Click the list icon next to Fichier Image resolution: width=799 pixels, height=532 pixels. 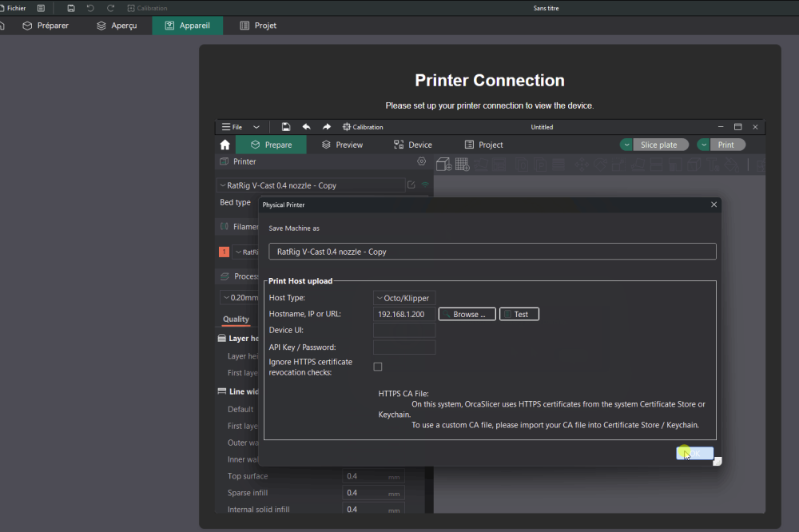click(42, 8)
